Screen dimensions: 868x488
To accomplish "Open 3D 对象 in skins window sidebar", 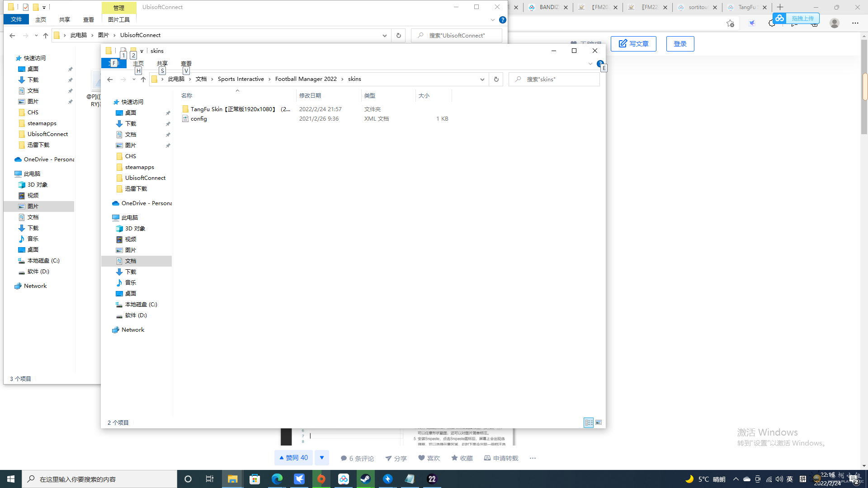I will click(135, 229).
